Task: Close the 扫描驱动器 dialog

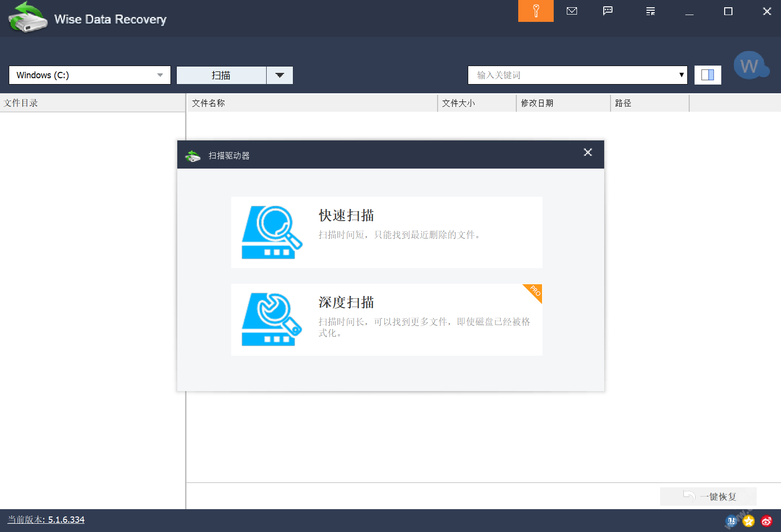Action: pos(588,153)
